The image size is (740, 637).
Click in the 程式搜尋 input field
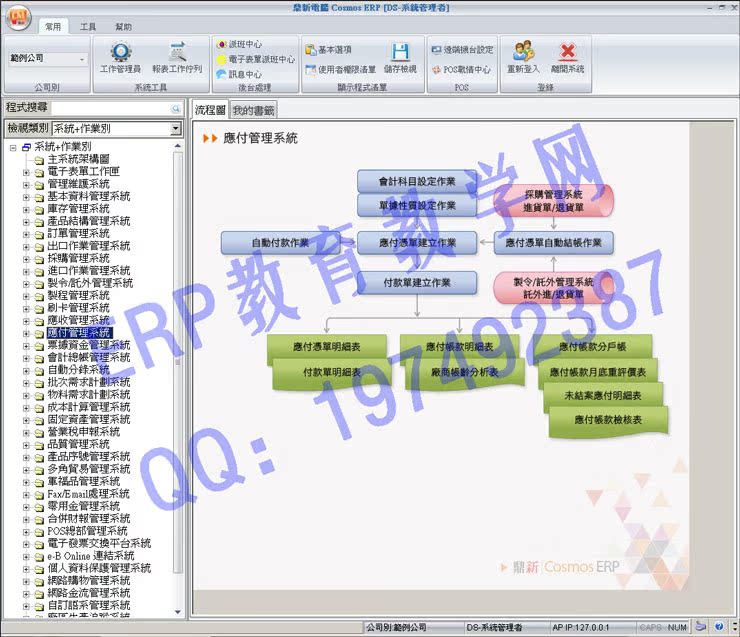pos(111,109)
